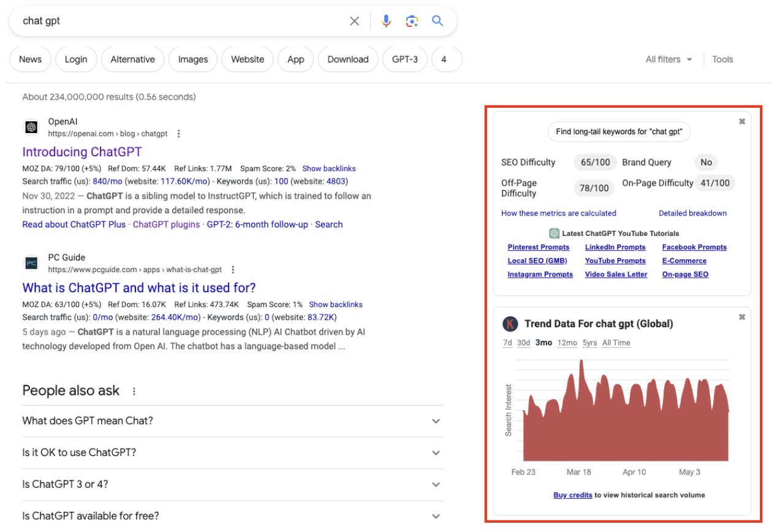Open the 'ChatGPT plugins' sitelink
This screenshot has height=532, width=777.
[166, 224]
